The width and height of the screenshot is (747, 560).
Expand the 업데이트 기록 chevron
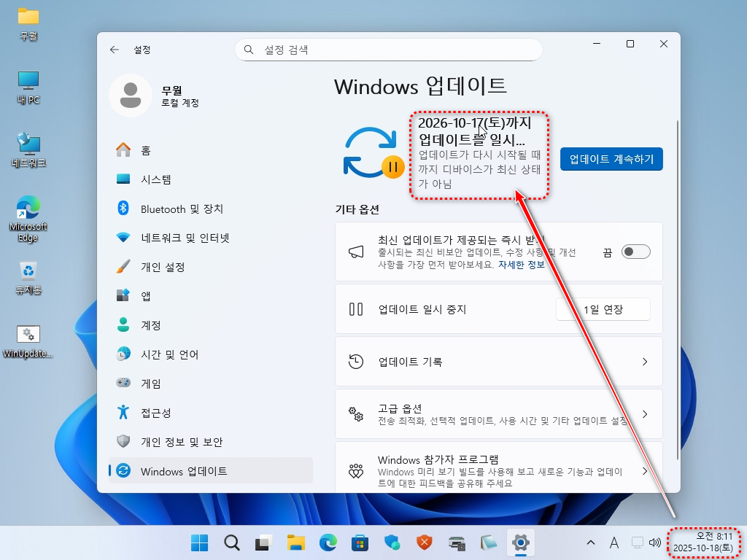645,362
